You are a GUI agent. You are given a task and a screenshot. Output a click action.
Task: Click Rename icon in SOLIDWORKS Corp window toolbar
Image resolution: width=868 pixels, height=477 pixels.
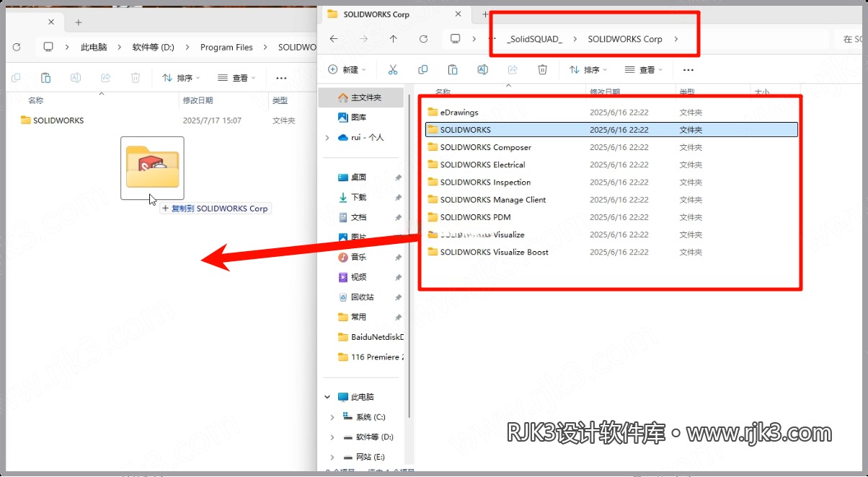[483, 69]
